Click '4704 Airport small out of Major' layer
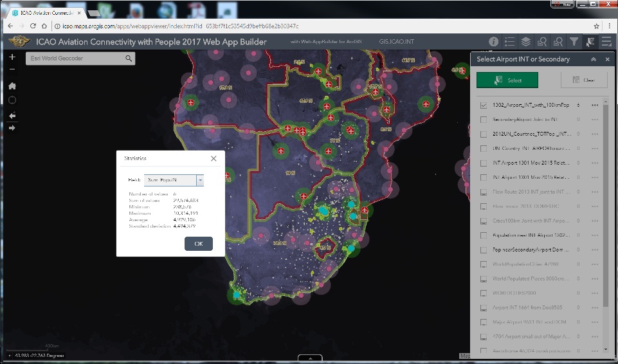 pyautogui.click(x=531, y=337)
